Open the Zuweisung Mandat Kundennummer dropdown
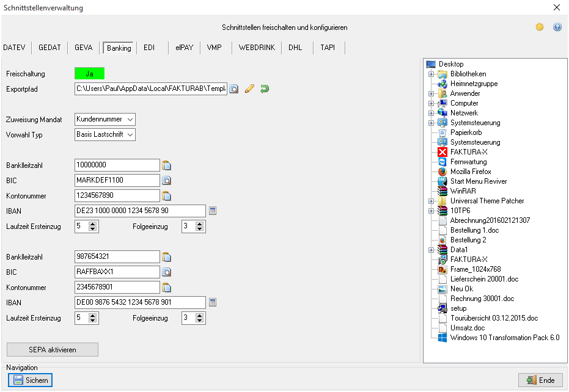569x392 pixels. click(x=105, y=119)
